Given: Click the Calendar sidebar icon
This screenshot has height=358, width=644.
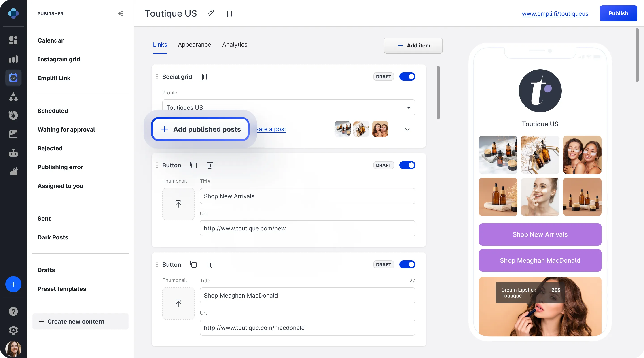Looking at the screenshot, I should pyautogui.click(x=13, y=78).
